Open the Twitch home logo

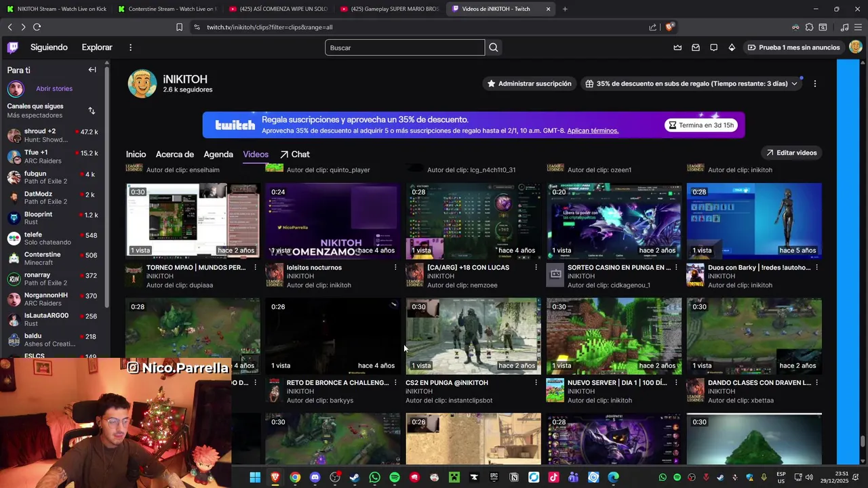(13, 47)
